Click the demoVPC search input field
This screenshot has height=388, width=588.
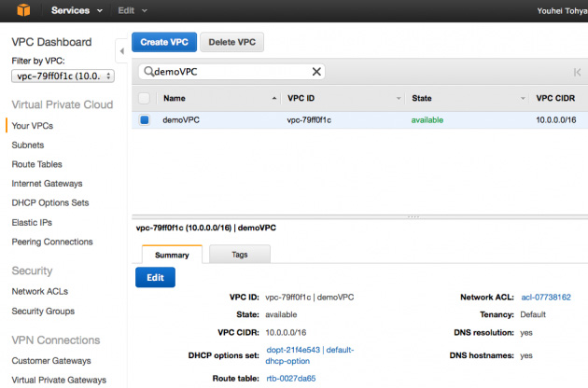[x=231, y=71]
